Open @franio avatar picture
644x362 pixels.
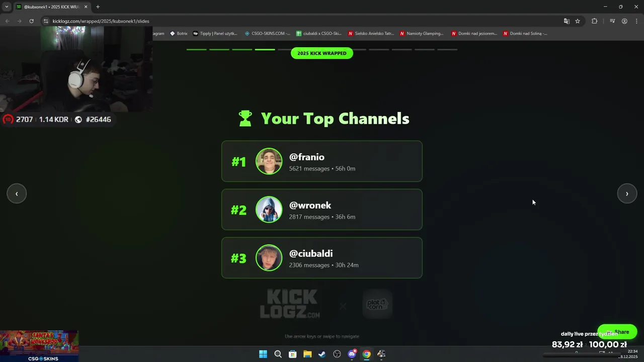[269, 161]
